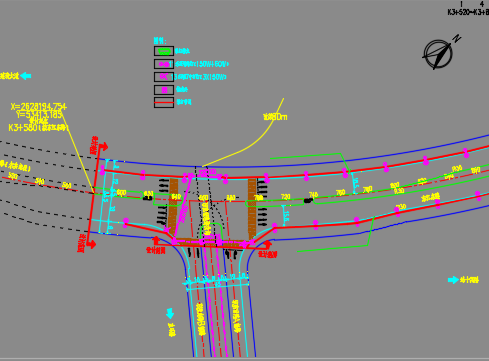Select the green island legend symbol box

point(164,51)
